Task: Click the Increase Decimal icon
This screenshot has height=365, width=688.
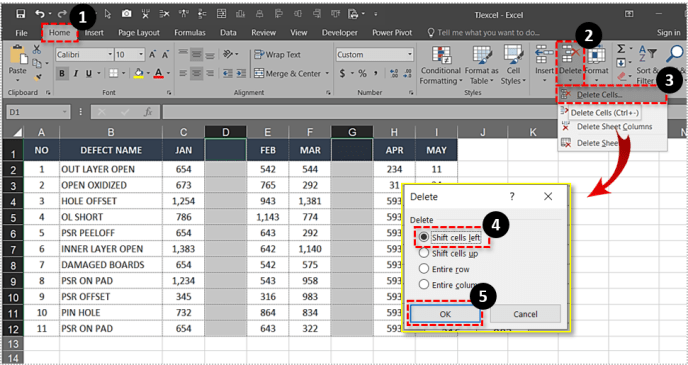Action: click(x=394, y=73)
